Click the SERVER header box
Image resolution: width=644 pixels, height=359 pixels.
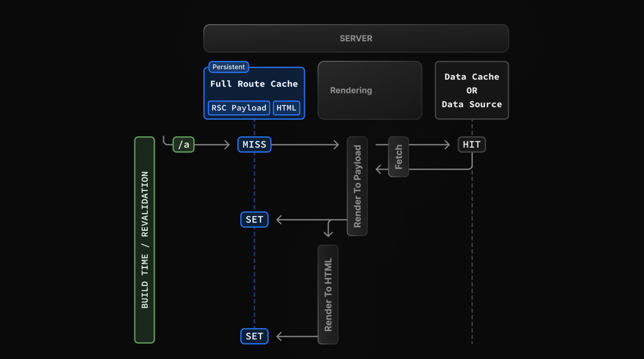click(x=356, y=38)
